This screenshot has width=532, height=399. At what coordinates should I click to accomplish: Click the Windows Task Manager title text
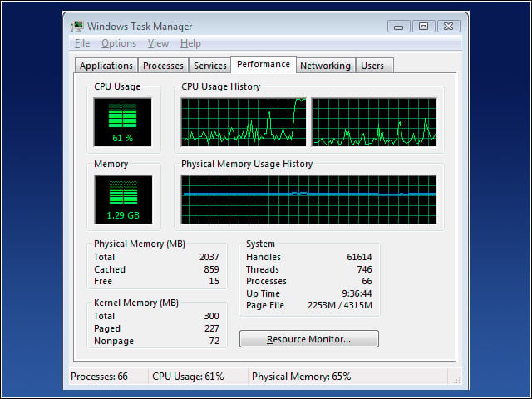tap(140, 27)
